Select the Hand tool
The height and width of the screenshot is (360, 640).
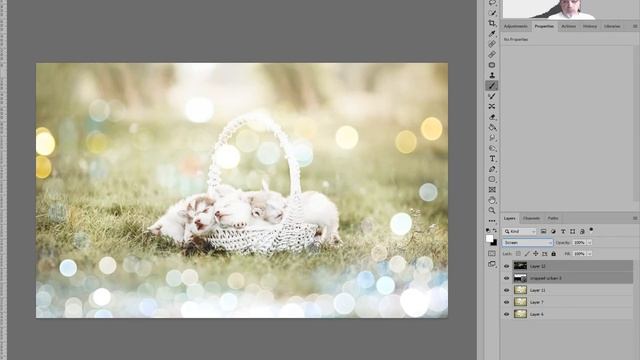pos(492,200)
